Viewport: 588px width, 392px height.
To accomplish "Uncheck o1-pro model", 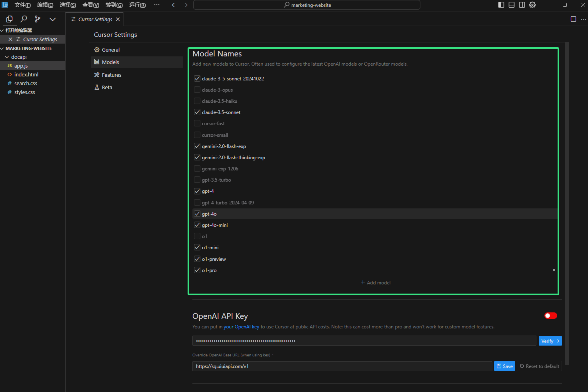I will (x=197, y=270).
